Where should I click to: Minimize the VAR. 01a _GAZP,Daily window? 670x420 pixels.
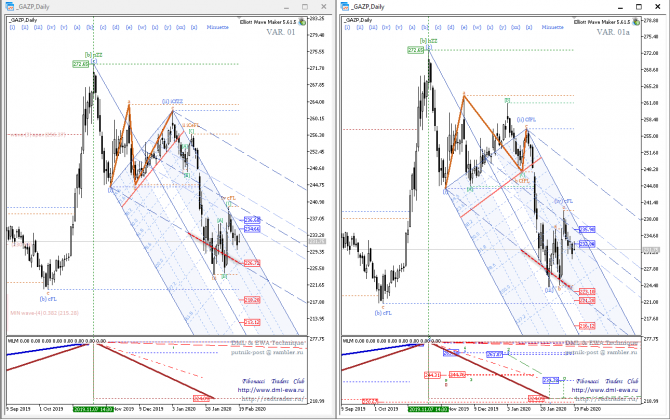pyautogui.click(x=620, y=7)
